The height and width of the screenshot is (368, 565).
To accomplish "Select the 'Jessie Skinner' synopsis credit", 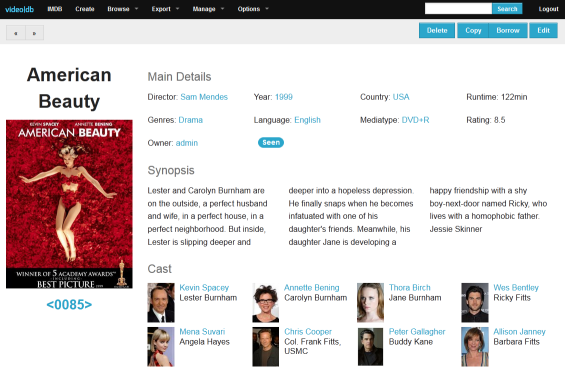I will click(455, 229).
